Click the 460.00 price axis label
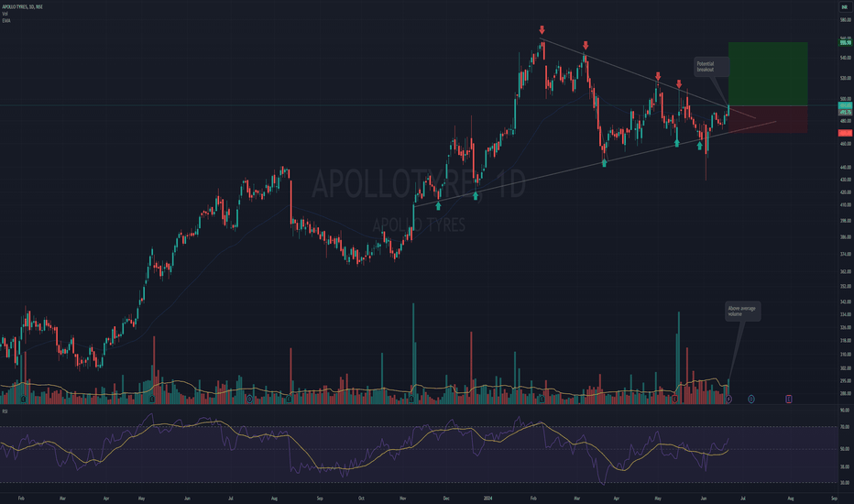The height and width of the screenshot is (504, 854). pyautogui.click(x=845, y=145)
